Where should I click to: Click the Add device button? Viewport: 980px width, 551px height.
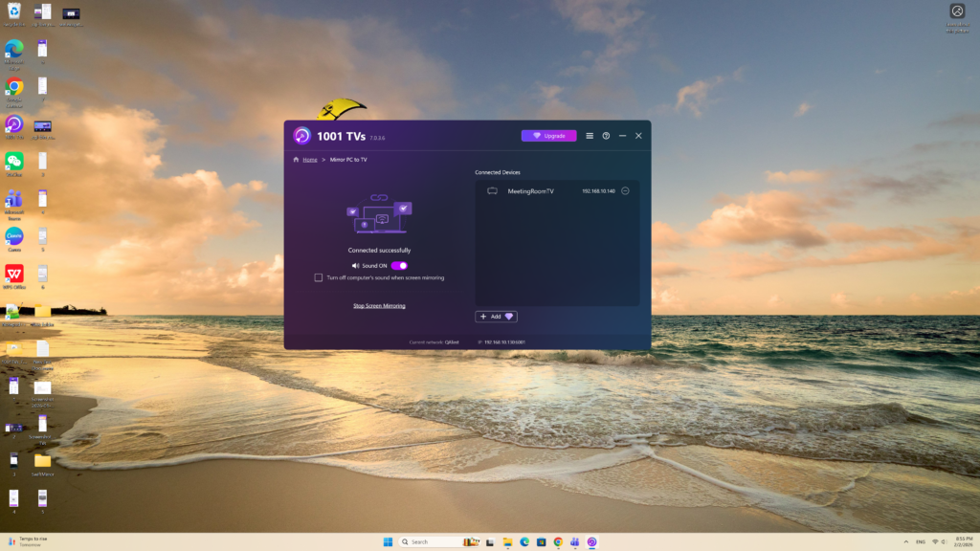coord(496,316)
